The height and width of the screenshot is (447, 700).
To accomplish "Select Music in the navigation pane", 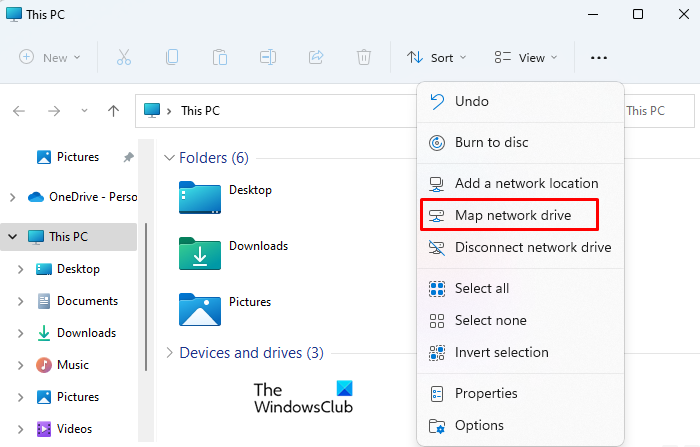I will 73,365.
